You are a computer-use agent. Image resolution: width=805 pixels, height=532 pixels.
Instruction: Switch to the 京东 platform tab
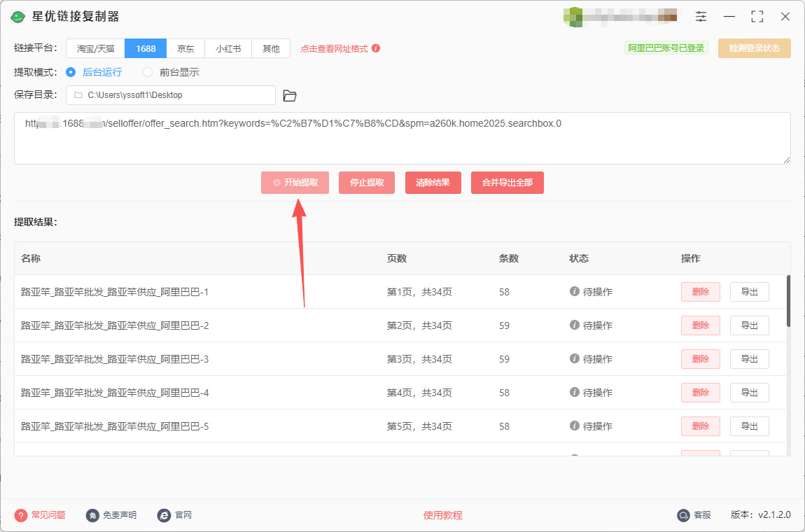(185, 49)
